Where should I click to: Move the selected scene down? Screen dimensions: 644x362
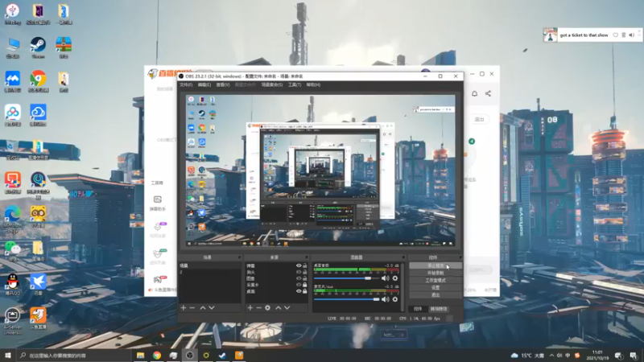212,307
